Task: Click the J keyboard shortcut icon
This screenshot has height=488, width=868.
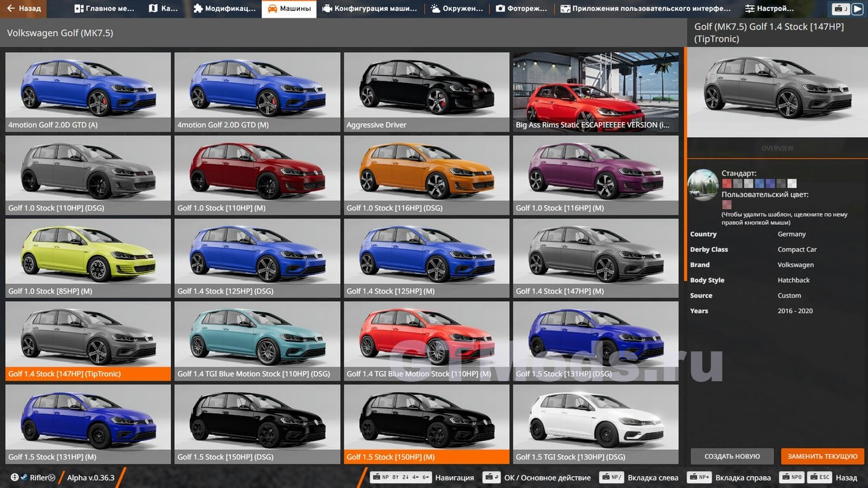Action: pyautogui.click(x=841, y=9)
